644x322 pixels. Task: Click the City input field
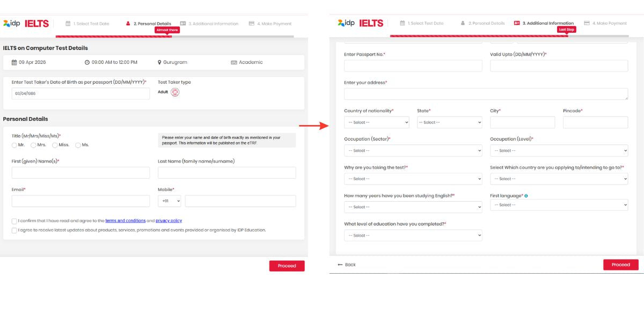[522, 122]
